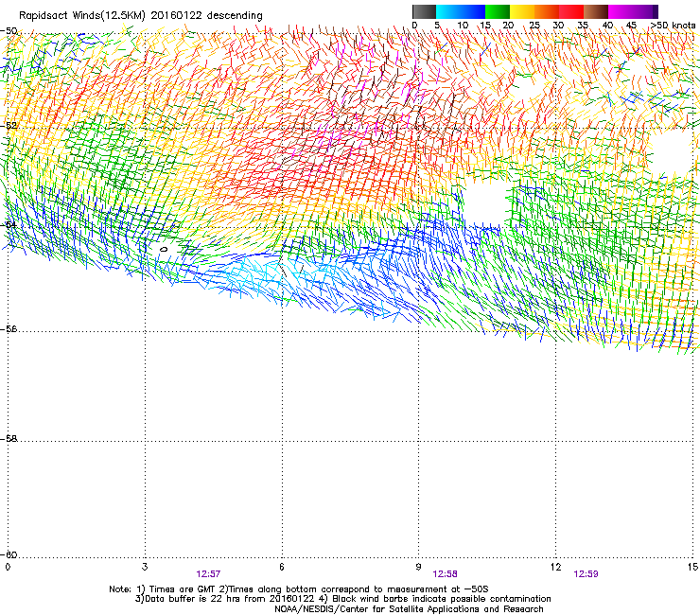
Task: Click the cyan-blue 5-15 knots color segment
Action: pyautogui.click(x=461, y=11)
